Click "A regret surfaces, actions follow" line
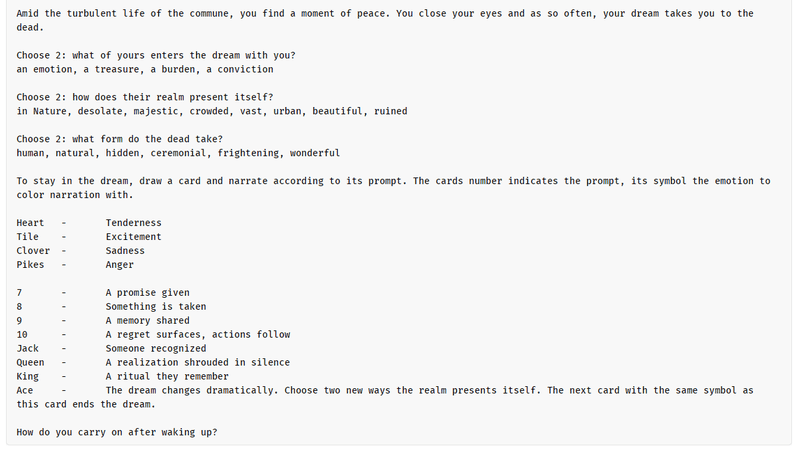This screenshot has width=800, height=450. click(x=198, y=335)
